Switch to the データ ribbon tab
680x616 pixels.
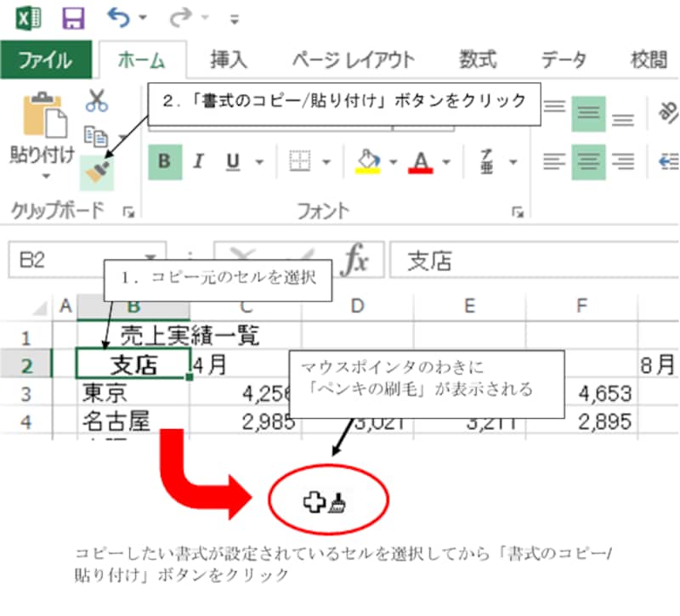click(x=564, y=59)
